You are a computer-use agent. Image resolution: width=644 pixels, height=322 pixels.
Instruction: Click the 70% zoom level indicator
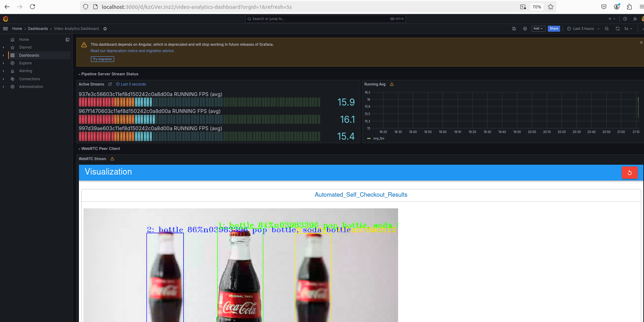click(537, 7)
